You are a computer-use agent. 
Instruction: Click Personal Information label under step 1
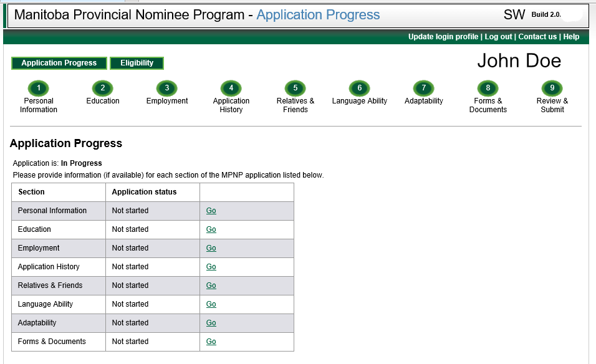(x=39, y=105)
